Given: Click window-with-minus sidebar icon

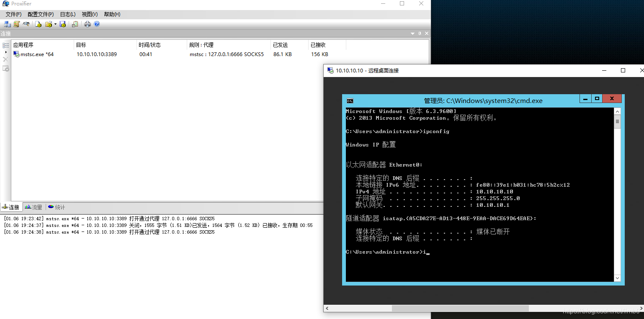Looking at the screenshot, I should tap(6, 68).
